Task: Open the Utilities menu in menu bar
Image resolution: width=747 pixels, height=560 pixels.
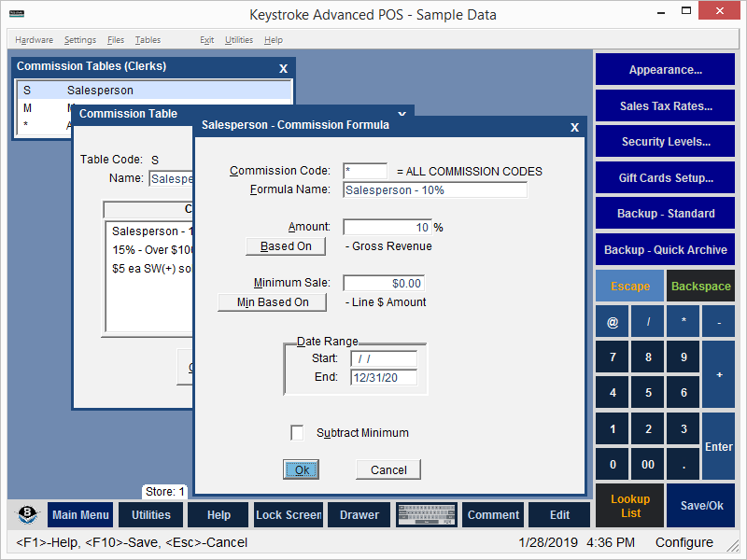Action: click(x=239, y=40)
